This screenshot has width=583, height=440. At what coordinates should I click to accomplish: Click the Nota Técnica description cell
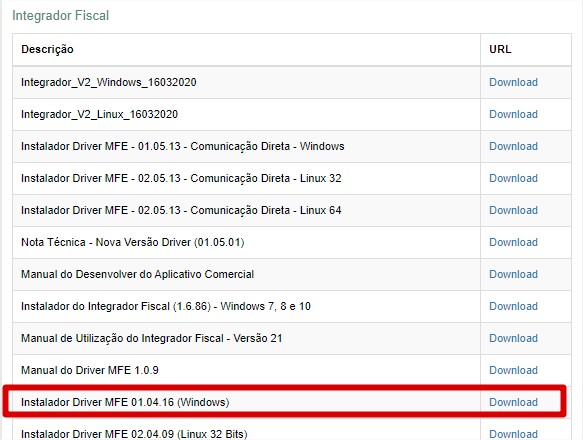click(247, 243)
